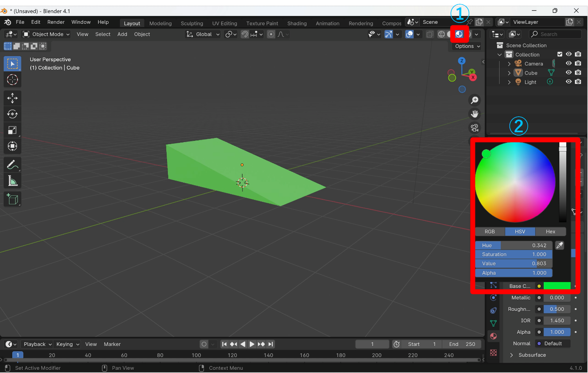Open the Keying dropdown
The image size is (588, 373).
[68, 344]
